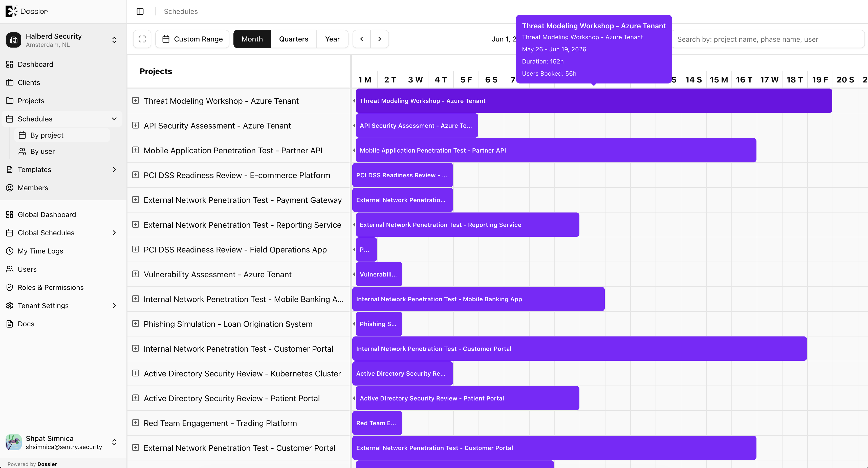Click Threat Modeling Workshop timeline bar
Viewport: 868px width, 468px height.
pyautogui.click(x=594, y=101)
